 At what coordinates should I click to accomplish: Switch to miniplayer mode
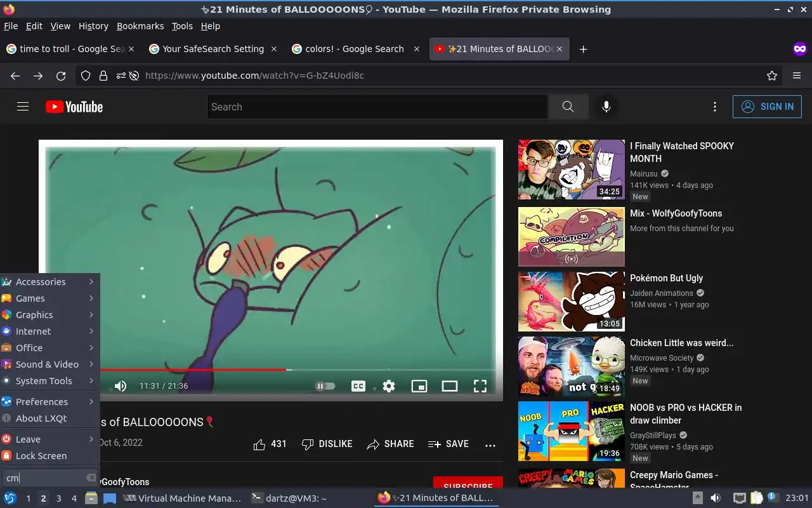coord(419,385)
